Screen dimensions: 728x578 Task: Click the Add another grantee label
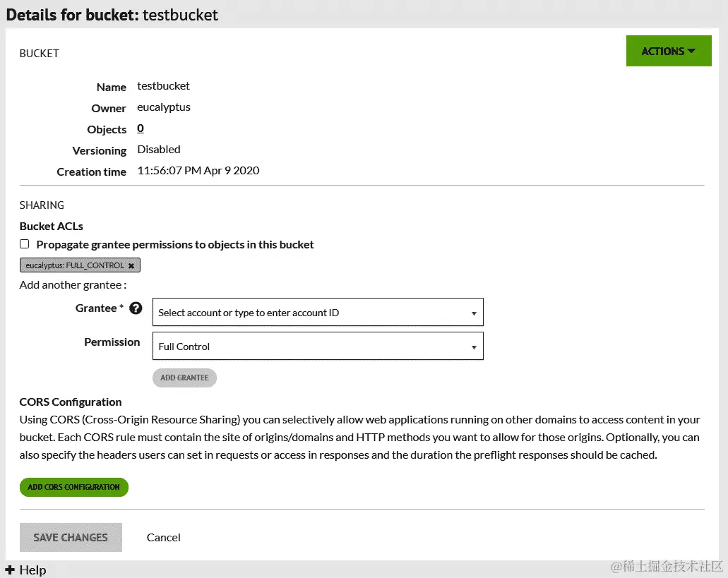point(73,285)
